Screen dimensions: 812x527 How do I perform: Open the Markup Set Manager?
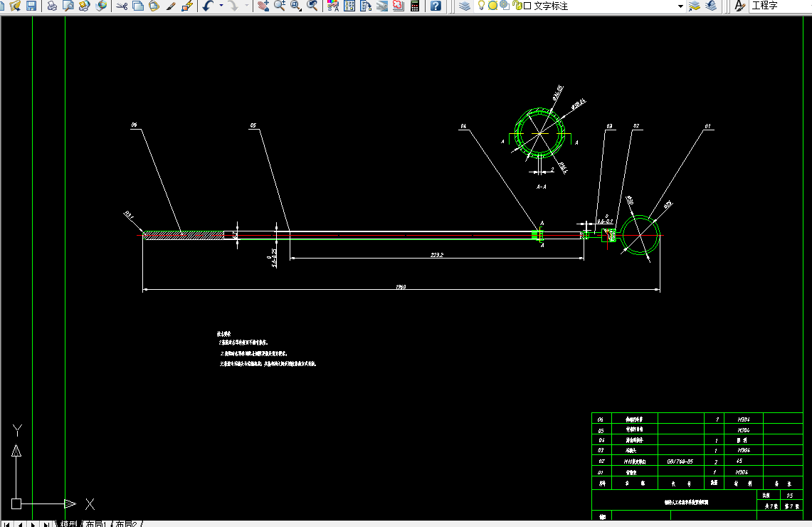tap(399, 6)
